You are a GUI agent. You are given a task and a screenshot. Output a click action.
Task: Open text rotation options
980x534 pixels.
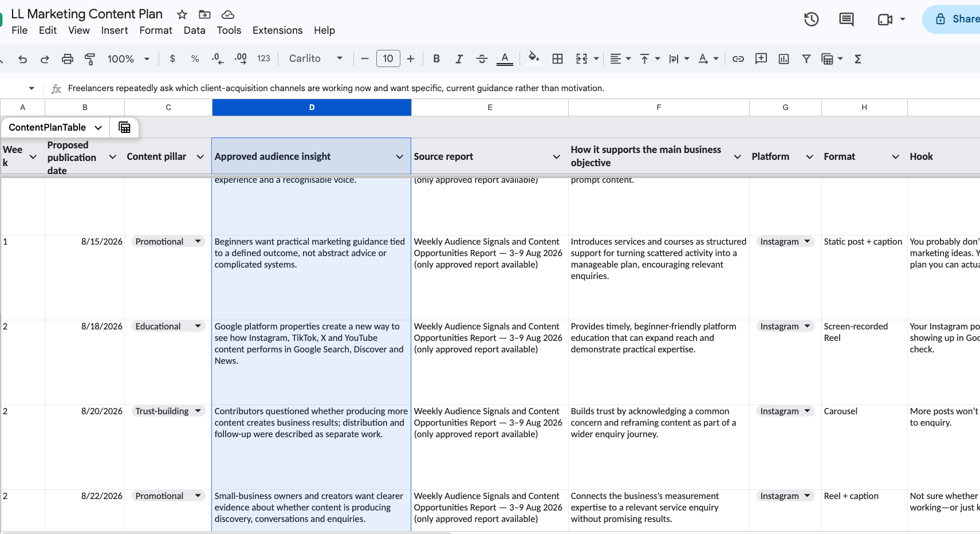click(708, 59)
